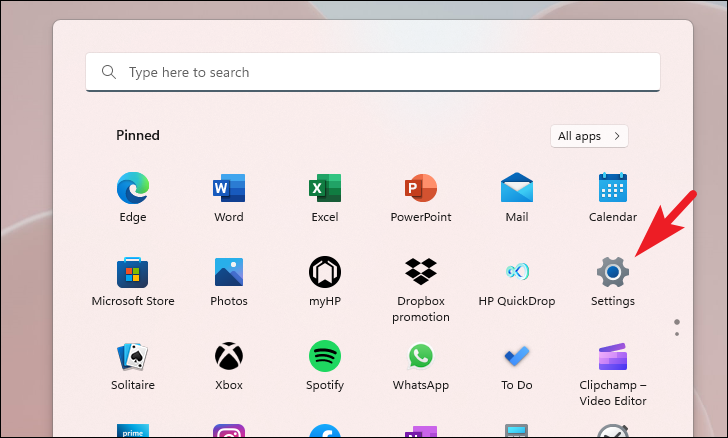Launch WhatsApp
The width and height of the screenshot is (728, 438).
click(421, 366)
